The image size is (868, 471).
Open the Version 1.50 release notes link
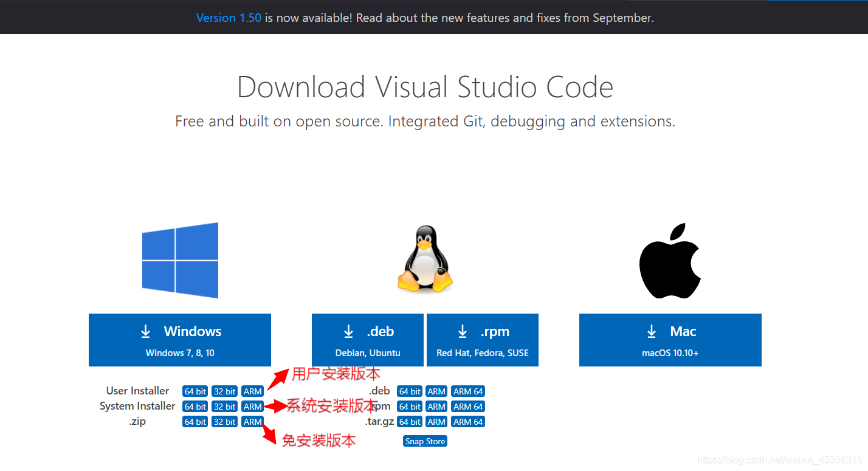[229, 18]
